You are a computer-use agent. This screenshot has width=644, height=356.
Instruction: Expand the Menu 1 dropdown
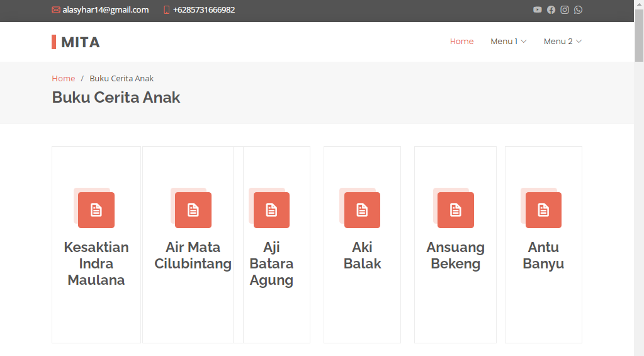[x=508, y=42]
